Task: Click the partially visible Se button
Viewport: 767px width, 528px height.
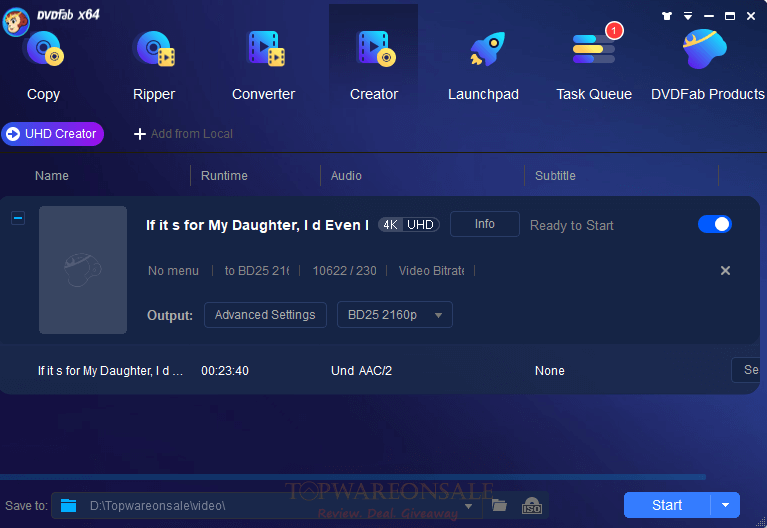Action: (746, 370)
